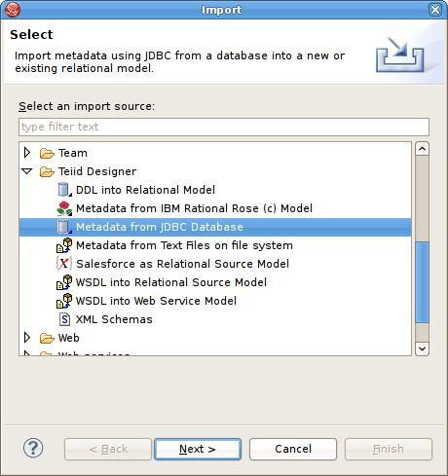
Task: Click the DDL into Relational Model database icon
Action: (x=64, y=190)
